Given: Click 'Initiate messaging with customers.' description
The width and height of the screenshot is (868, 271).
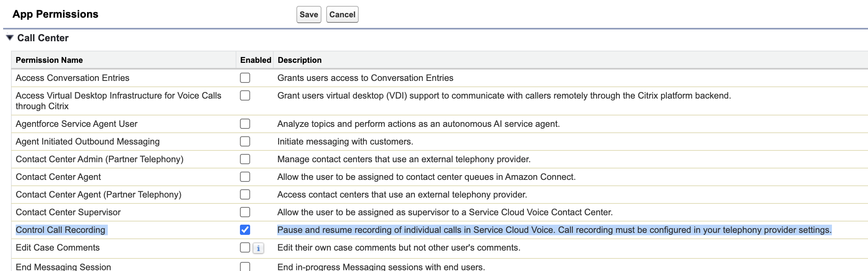Looking at the screenshot, I should [x=345, y=141].
